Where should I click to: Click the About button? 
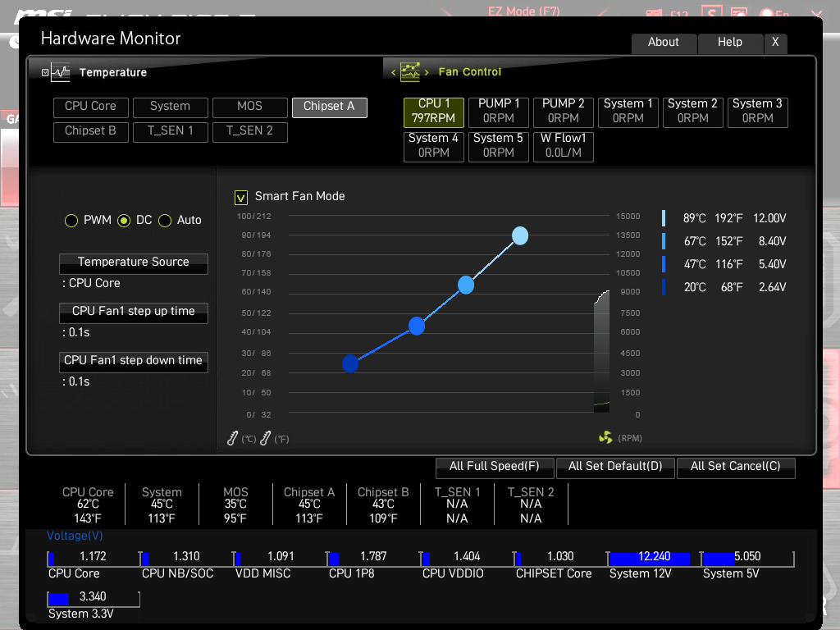click(664, 43)
